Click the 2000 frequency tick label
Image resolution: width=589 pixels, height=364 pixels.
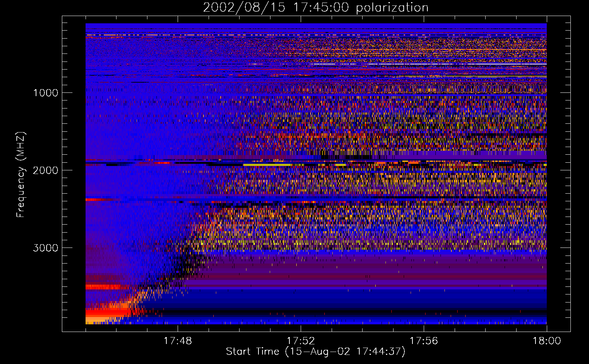coord(46,170)
